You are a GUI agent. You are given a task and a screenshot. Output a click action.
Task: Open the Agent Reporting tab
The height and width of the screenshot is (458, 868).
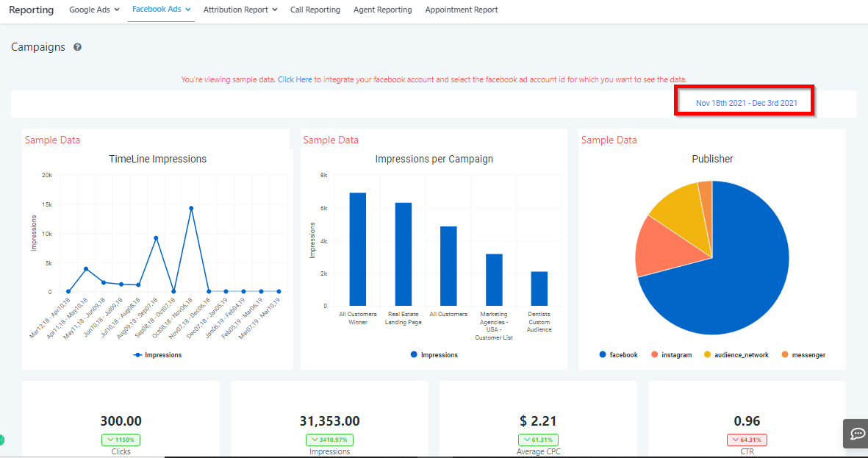pyautogui.click(x=382, y=10)
